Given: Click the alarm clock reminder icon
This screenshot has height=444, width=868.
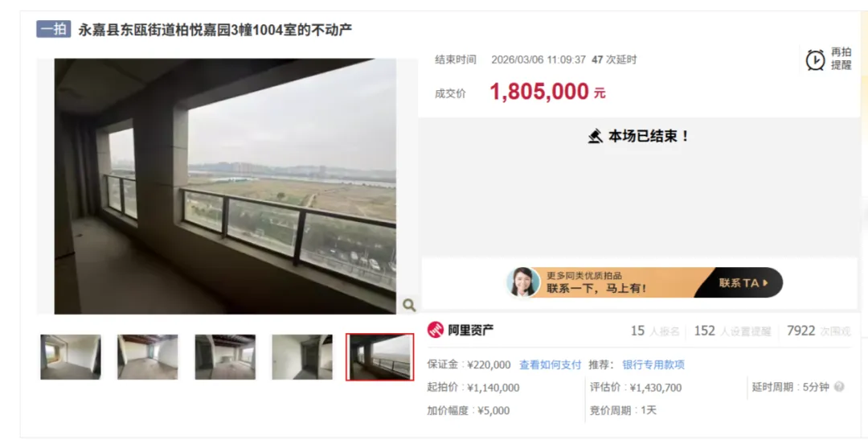Looking at the screenshot, I should point(815,60).
